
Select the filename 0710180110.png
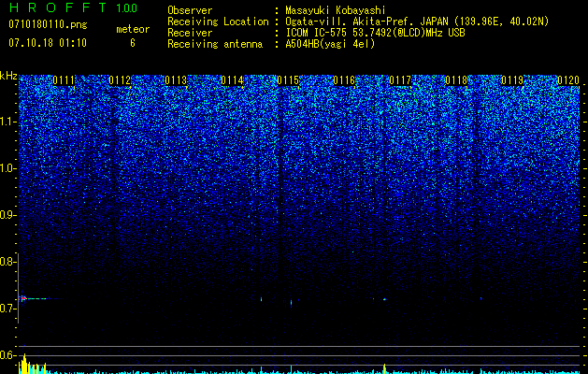48,25
